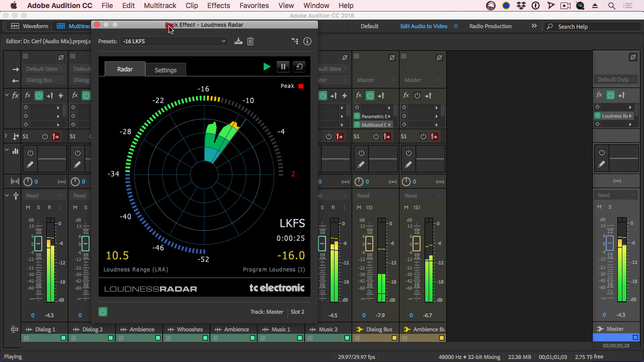Open the Effects menu
This screenshot has height=362, width=644.
(218, 6)
